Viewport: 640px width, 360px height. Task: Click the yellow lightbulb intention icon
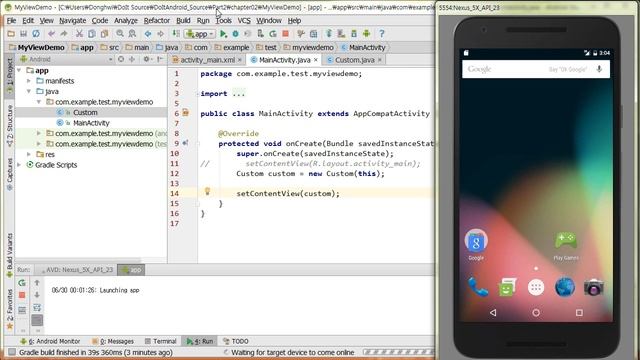click(207, 191)
